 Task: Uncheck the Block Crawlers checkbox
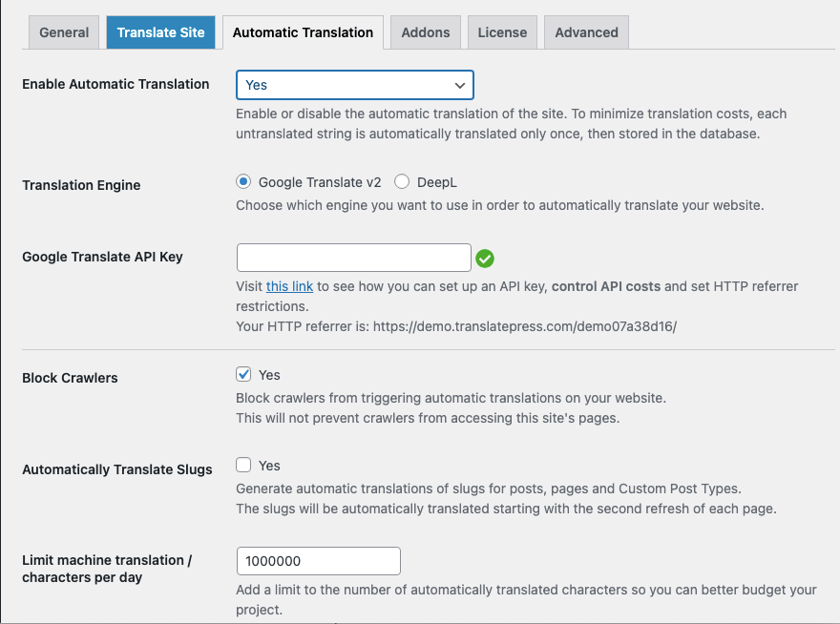click(243, 374)
